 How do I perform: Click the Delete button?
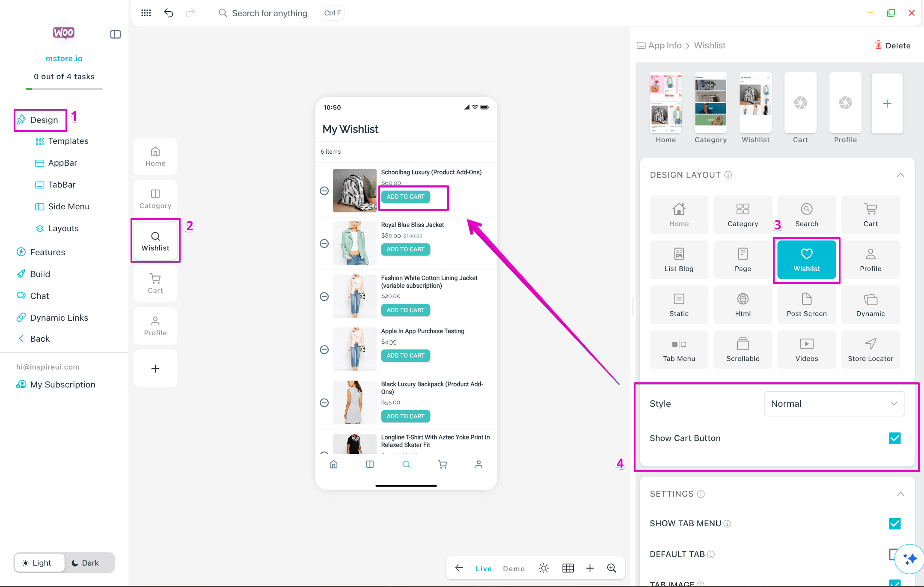(x=892, y=45)
